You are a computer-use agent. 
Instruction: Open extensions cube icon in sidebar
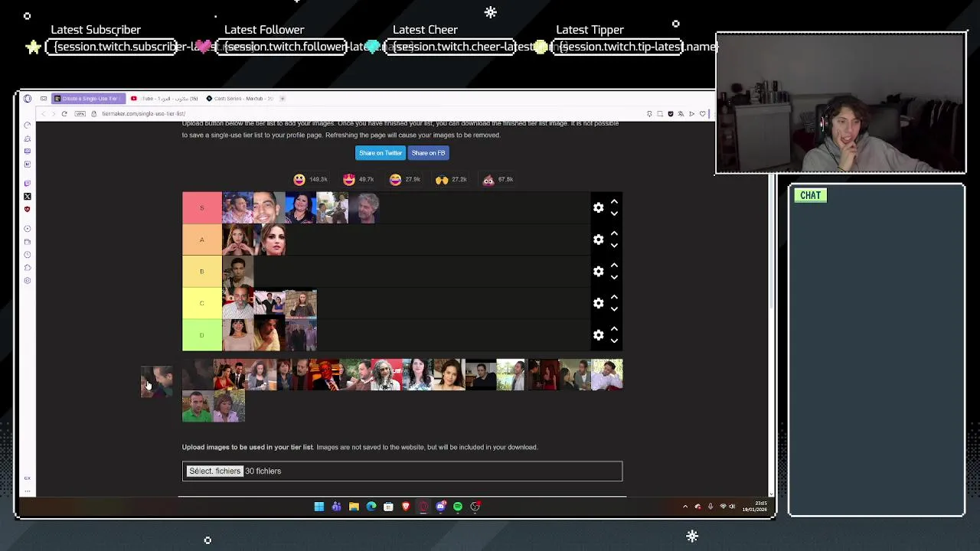tap(28, 267)
